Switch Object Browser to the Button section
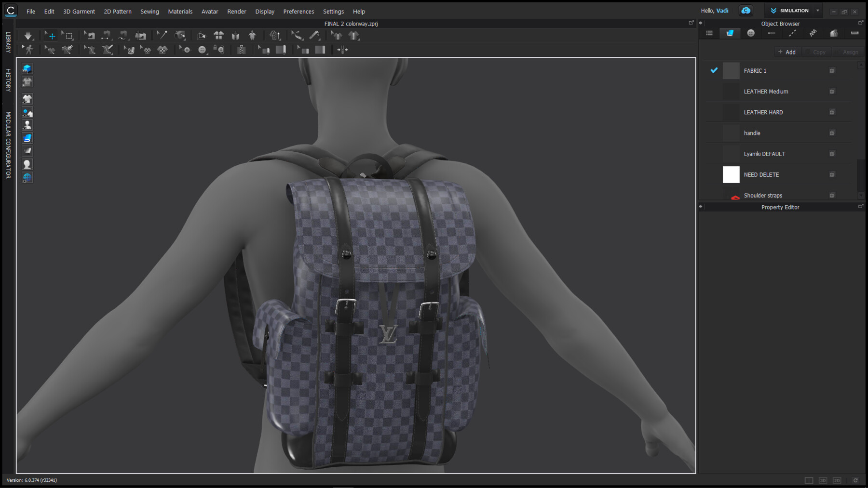 click(750, 33)
